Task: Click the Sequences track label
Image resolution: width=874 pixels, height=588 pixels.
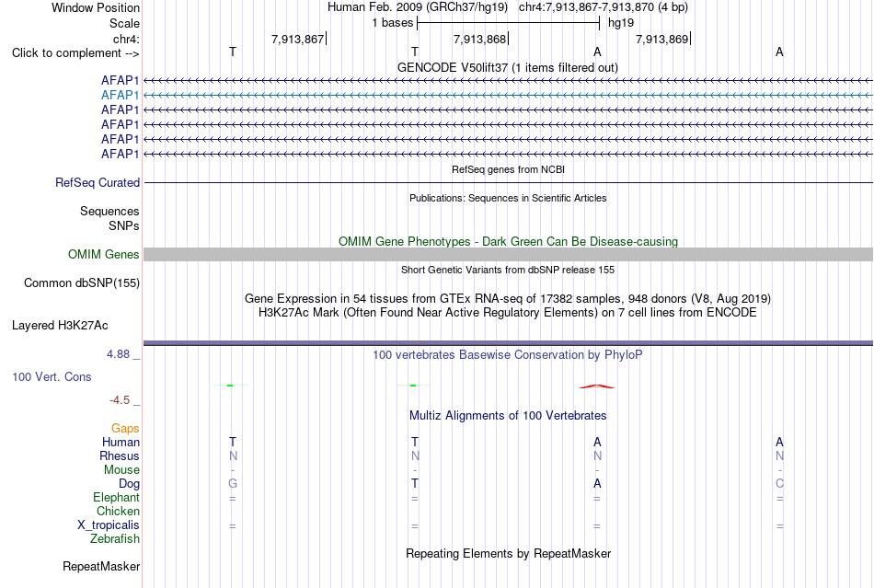Action: tap(109, 212)
